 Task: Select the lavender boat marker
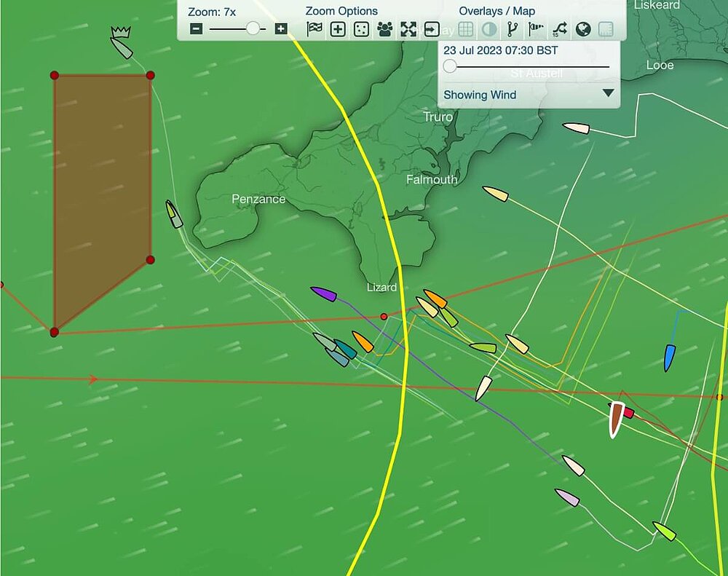point(567,497)
